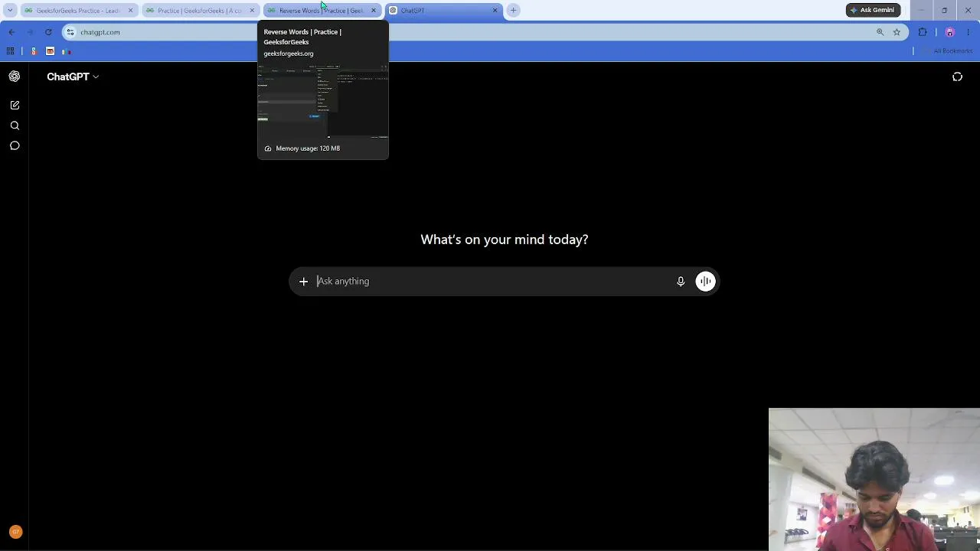Close the ChatGPT tab

[x=495, y=10]
